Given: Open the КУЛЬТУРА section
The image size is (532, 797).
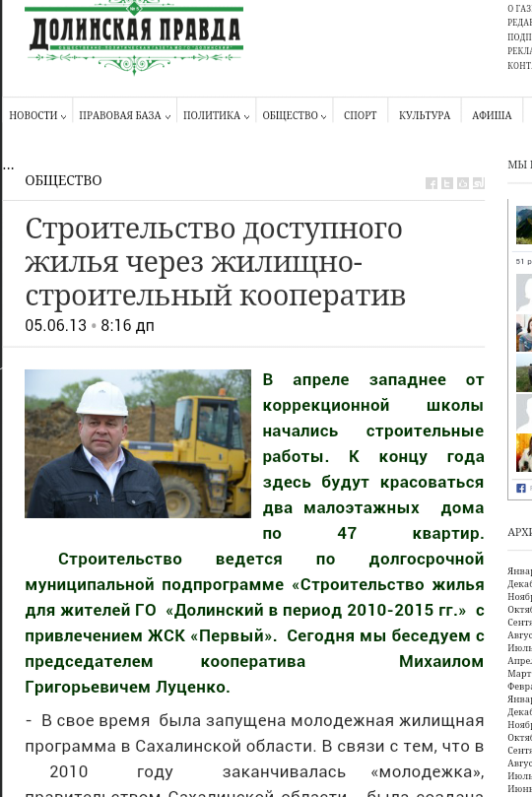Looking at the screenshot, I should [425, 116].
